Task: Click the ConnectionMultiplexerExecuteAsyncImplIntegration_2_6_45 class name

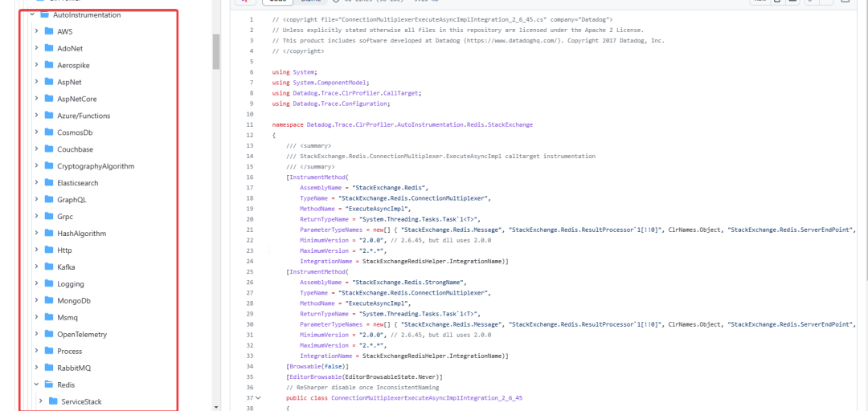Action: pos(426,397)
